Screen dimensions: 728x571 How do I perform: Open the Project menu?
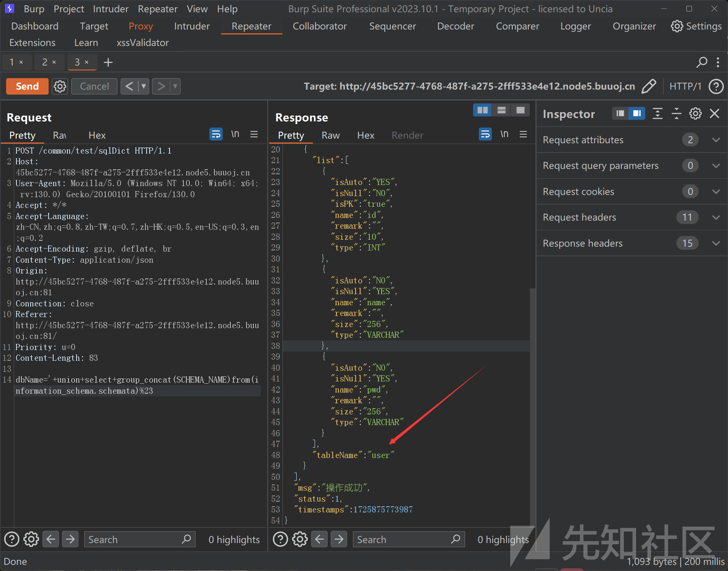click(x=69, y=9)
